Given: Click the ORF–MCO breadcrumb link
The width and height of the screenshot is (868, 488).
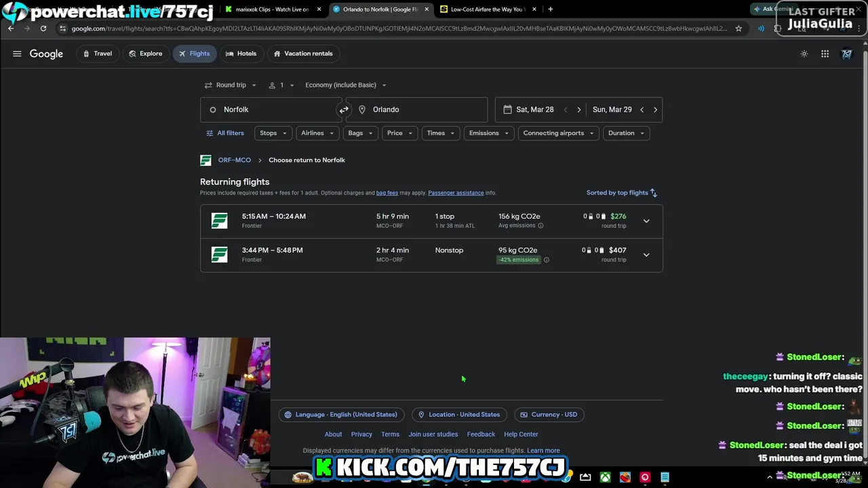Looking at the screenshot, I should 235,160.
